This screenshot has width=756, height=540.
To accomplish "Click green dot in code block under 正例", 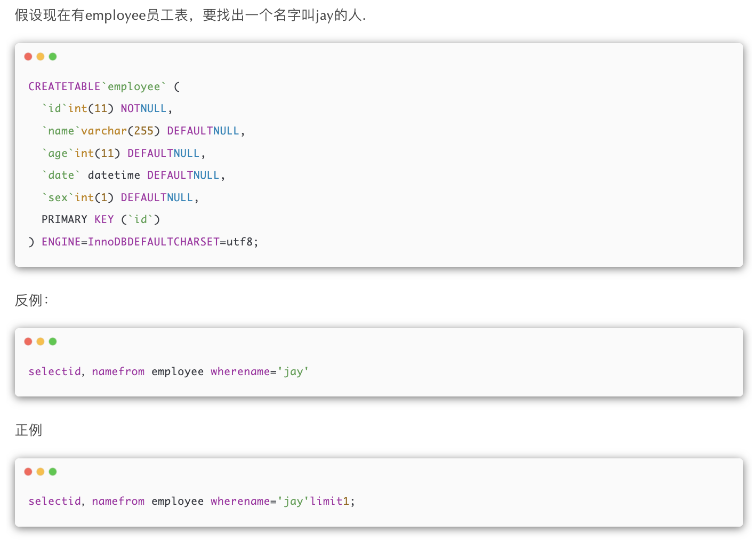I will click(53, 472).
